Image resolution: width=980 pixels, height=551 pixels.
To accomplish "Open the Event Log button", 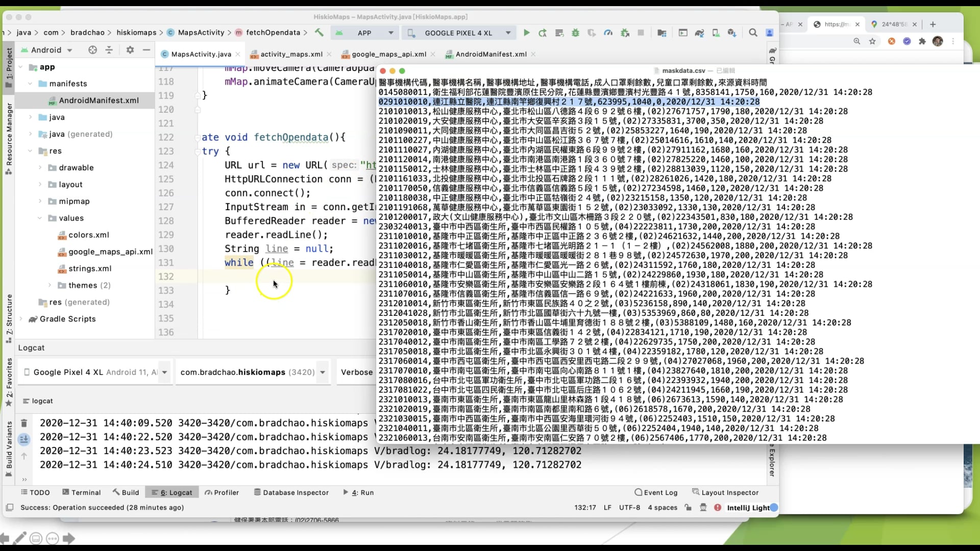I will (x=656, y=492).
